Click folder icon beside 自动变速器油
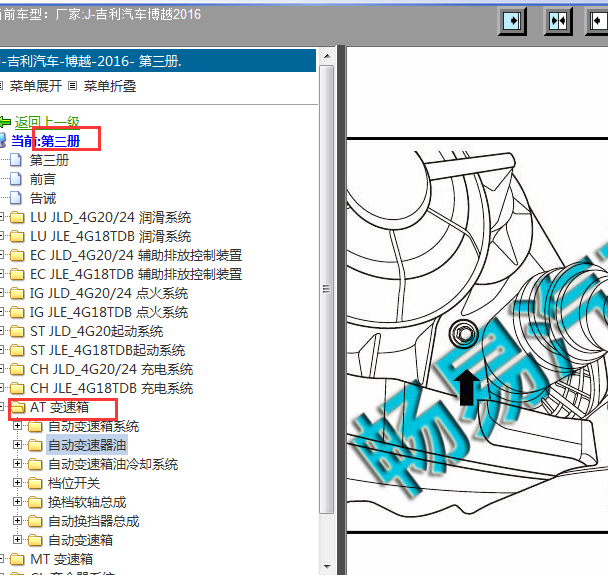 click(35, 445)
